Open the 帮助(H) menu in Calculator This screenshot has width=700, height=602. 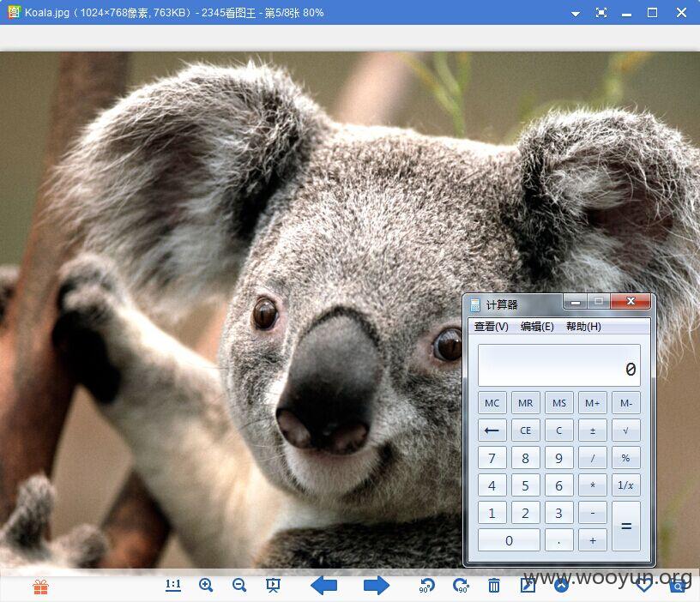click(x=583, y=327)
